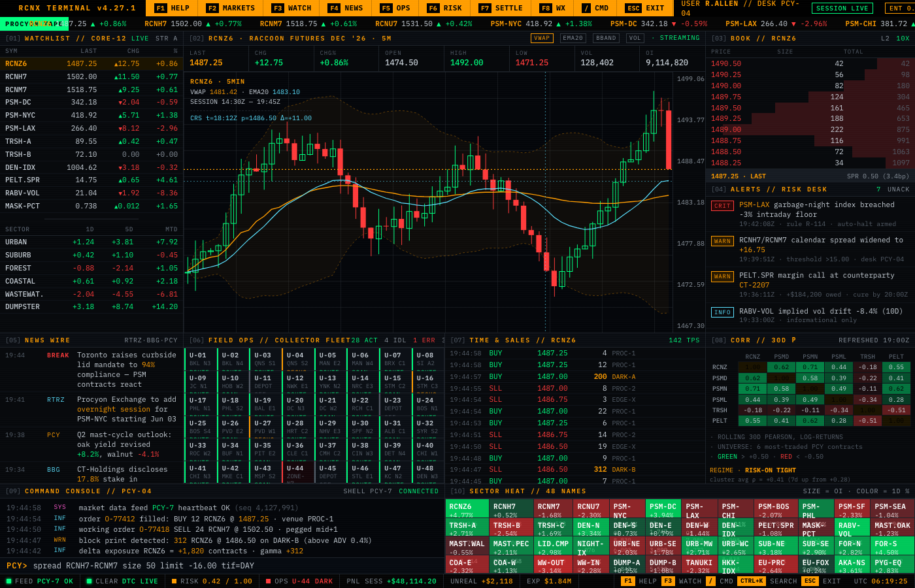Image resolution: width=915 pixels, height=588 pixels.
Task: Select TRSH-A row in the watchlist
Action: point(91,141)
